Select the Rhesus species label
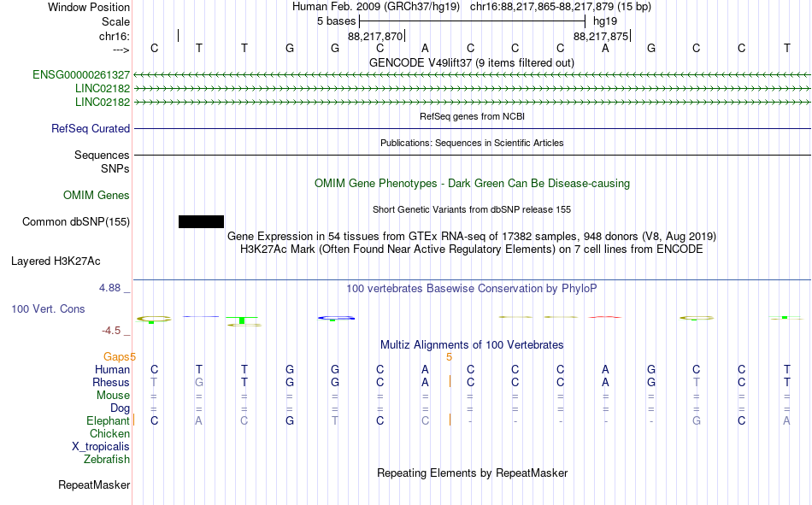Screen dimensions: 812x505 pyautogui.click(x=111, y=382)
